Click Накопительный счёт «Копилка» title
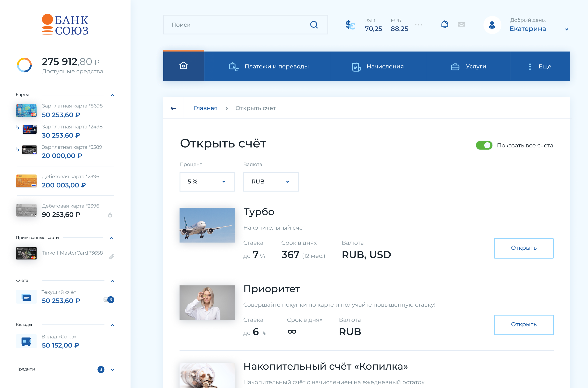 326,366
